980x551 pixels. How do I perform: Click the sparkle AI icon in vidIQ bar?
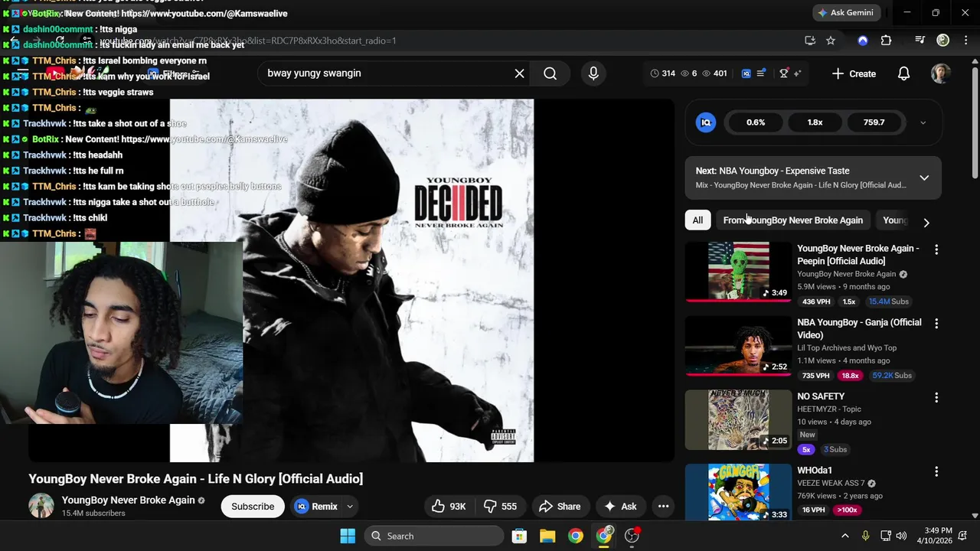point(797,73)
